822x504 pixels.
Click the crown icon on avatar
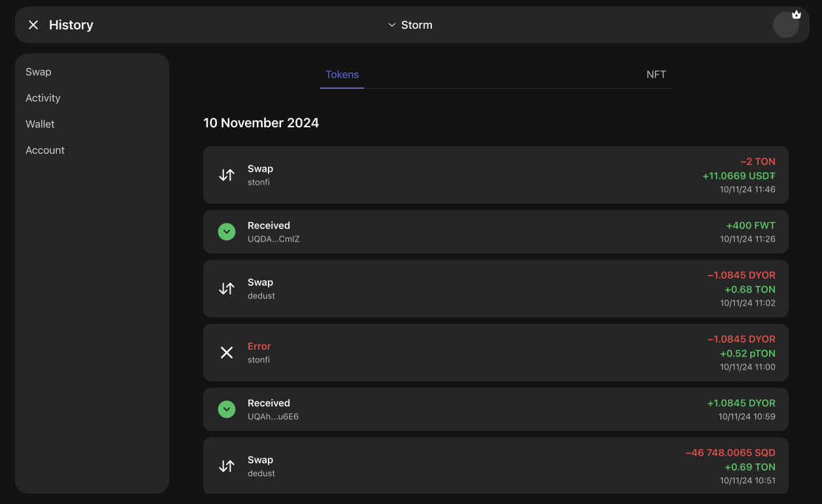click(796, 14)
